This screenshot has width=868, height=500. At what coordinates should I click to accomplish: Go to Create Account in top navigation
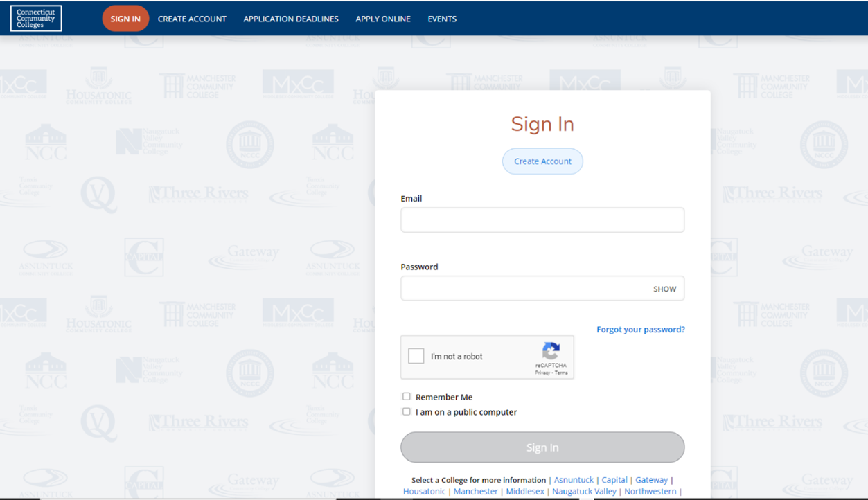[192, 19]
